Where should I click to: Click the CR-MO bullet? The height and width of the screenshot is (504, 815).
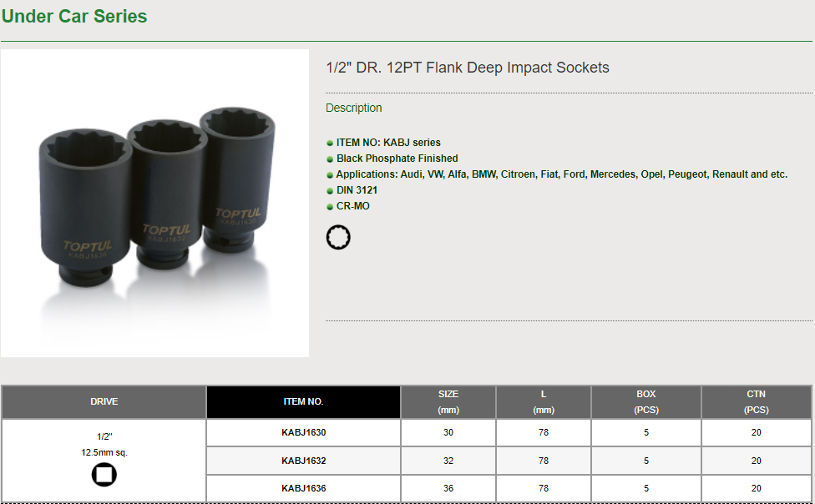pyautogui.click(x=348, y=206)
